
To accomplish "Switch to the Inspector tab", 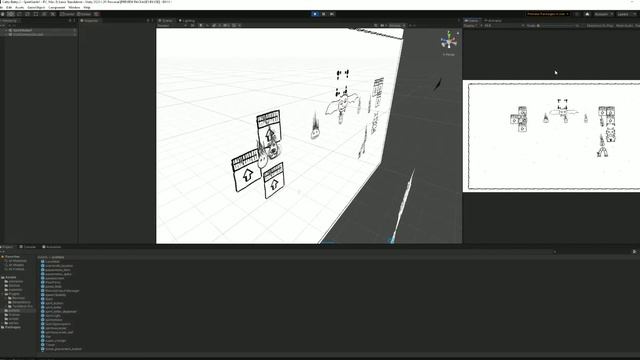I will pos(89,20).
